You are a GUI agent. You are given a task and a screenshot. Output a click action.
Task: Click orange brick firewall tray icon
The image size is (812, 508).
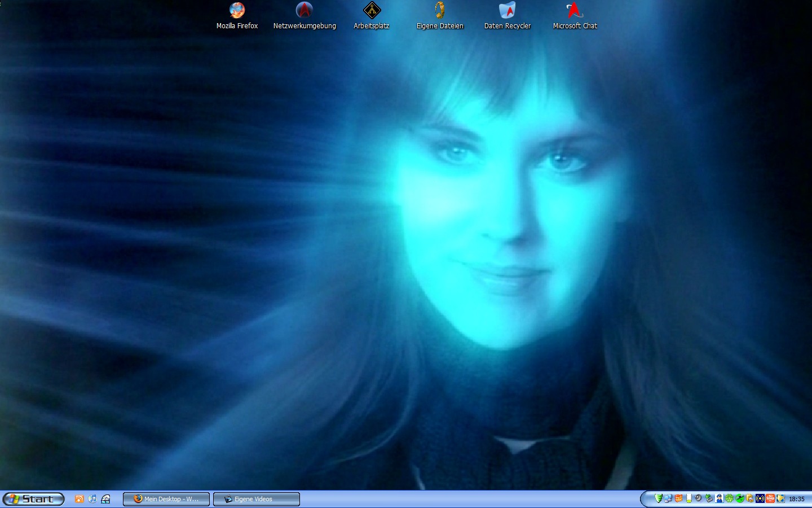tap(678, 498)
